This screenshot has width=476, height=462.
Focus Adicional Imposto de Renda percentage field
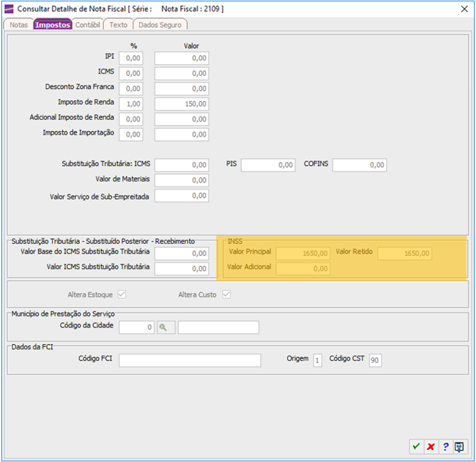click(x=131, y=119)
